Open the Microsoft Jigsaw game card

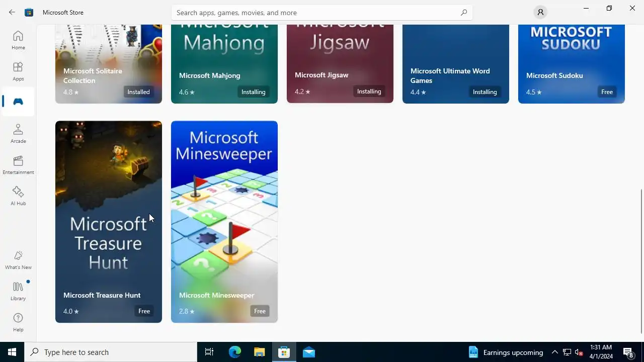tap(340, 64)
